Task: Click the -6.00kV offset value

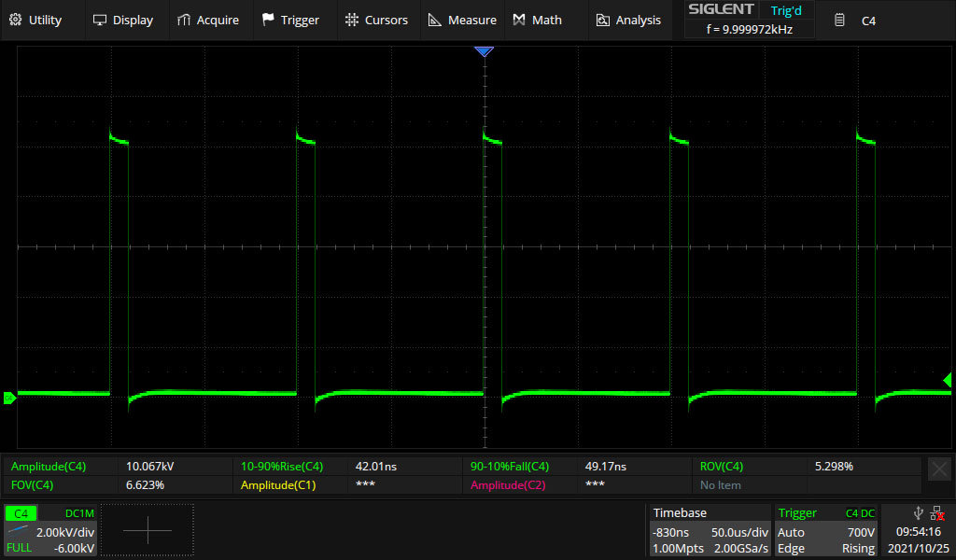Action: pos(74,549)
